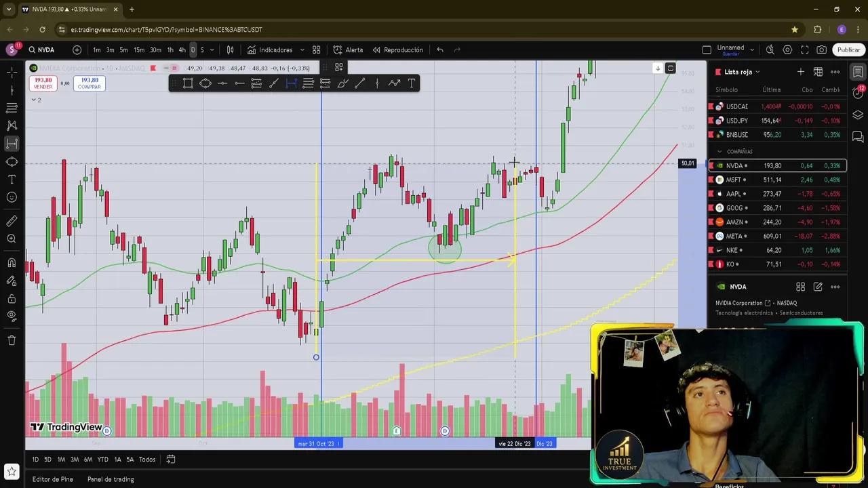
Task: Select the 1h timeframe
Action: coord(170,49)
